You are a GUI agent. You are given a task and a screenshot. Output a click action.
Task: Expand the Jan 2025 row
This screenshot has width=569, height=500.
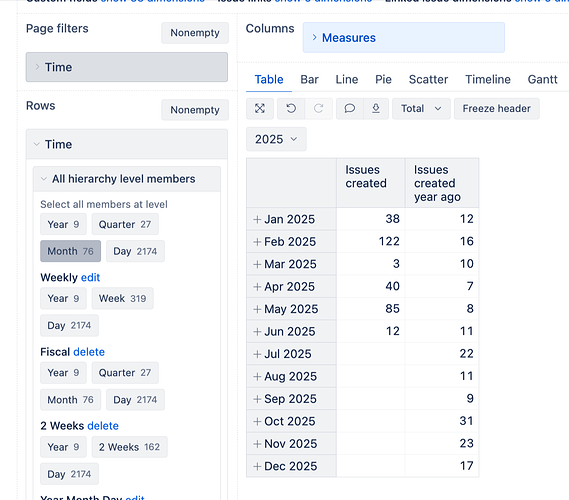coord(257,220)
